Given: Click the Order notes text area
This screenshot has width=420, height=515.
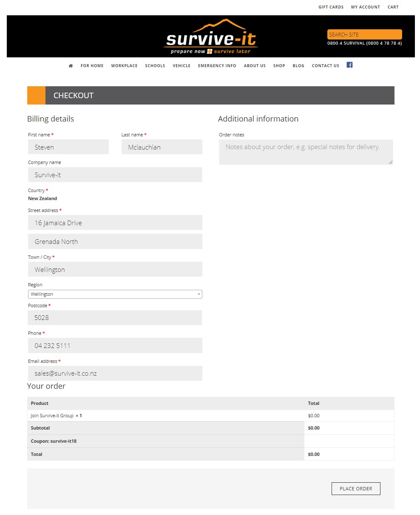Looking at the screenshot, I should point(306,152).
